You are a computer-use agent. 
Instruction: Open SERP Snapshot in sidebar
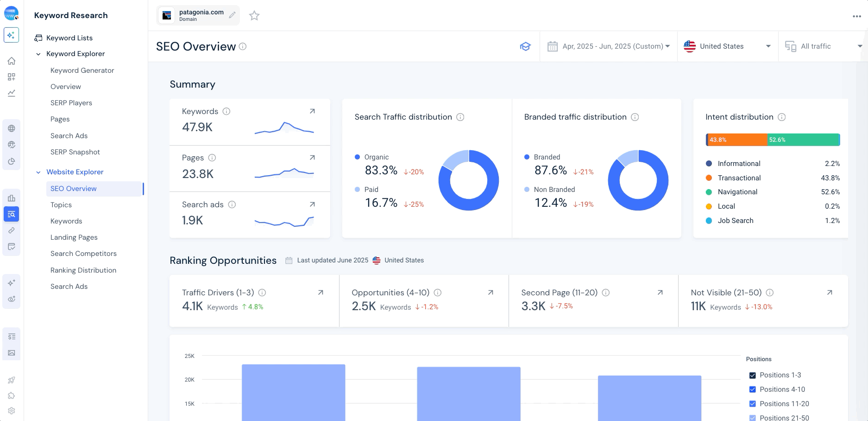pyautogui.click(x=75, y=152)
